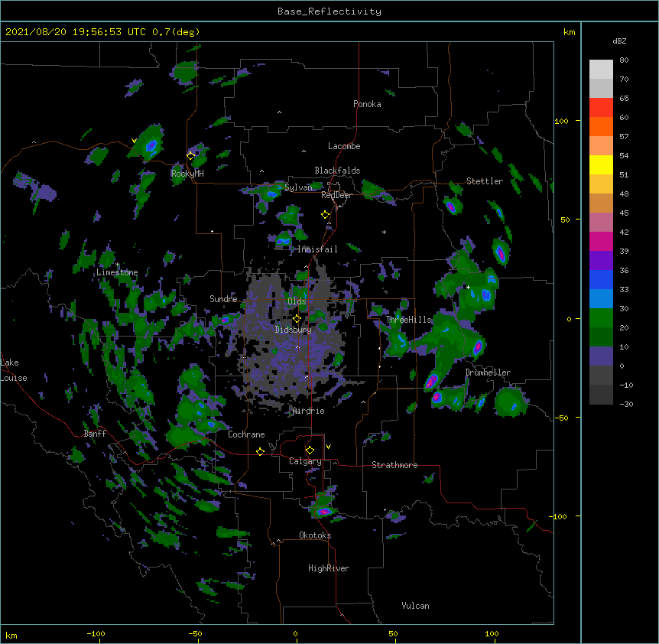Click the white asterisk marker above Limestone

coord(117,265)
